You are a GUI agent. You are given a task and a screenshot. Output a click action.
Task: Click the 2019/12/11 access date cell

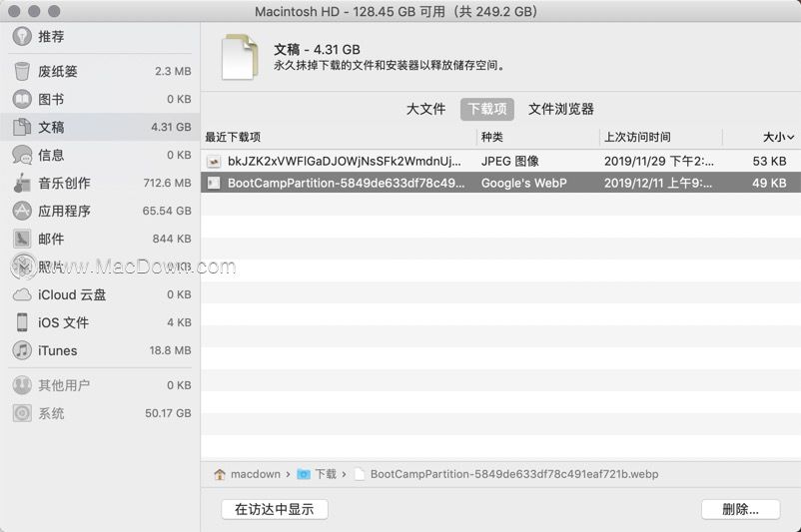pyautogui.click(x=658, y=183)
